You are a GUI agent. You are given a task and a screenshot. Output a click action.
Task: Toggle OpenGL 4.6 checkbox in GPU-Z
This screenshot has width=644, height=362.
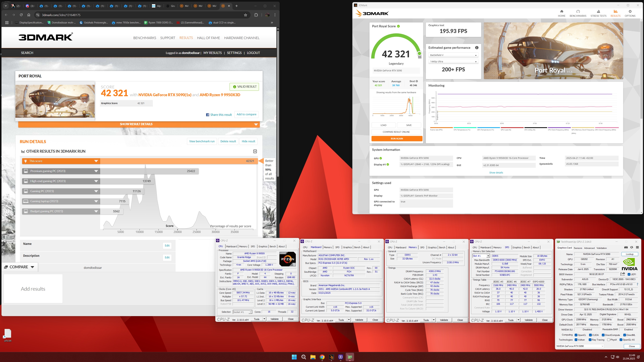[621, 340]
